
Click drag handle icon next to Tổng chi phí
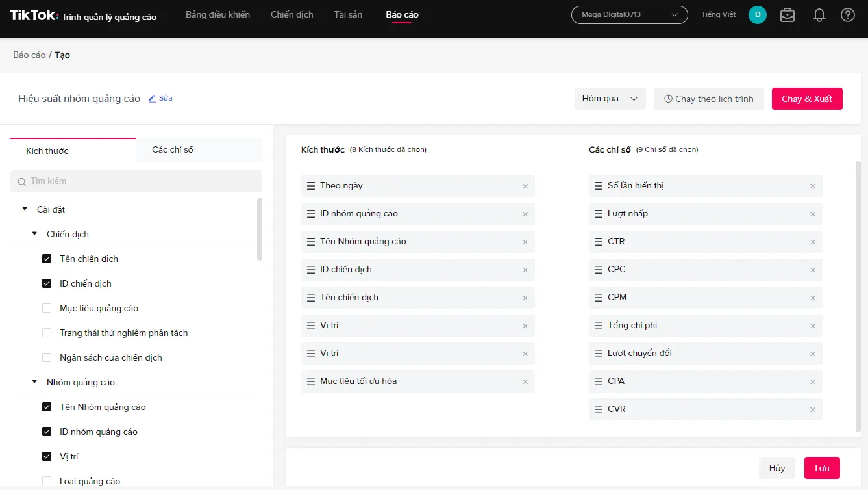pyautogui.click(x=599, y=326)
